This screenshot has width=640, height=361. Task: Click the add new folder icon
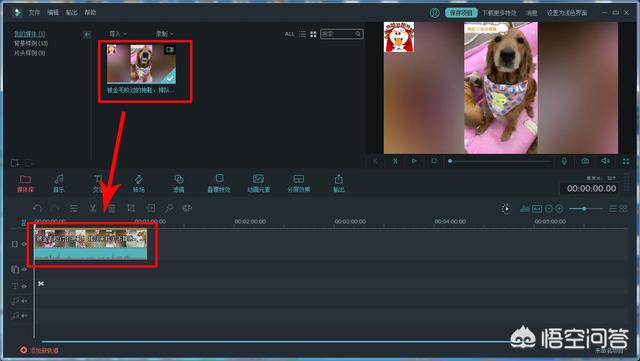click(15, 163)
